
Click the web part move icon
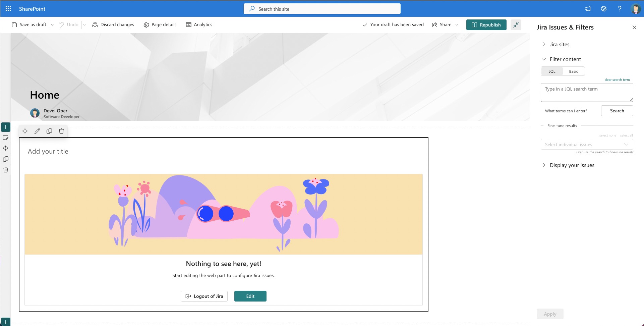[25, 131]
